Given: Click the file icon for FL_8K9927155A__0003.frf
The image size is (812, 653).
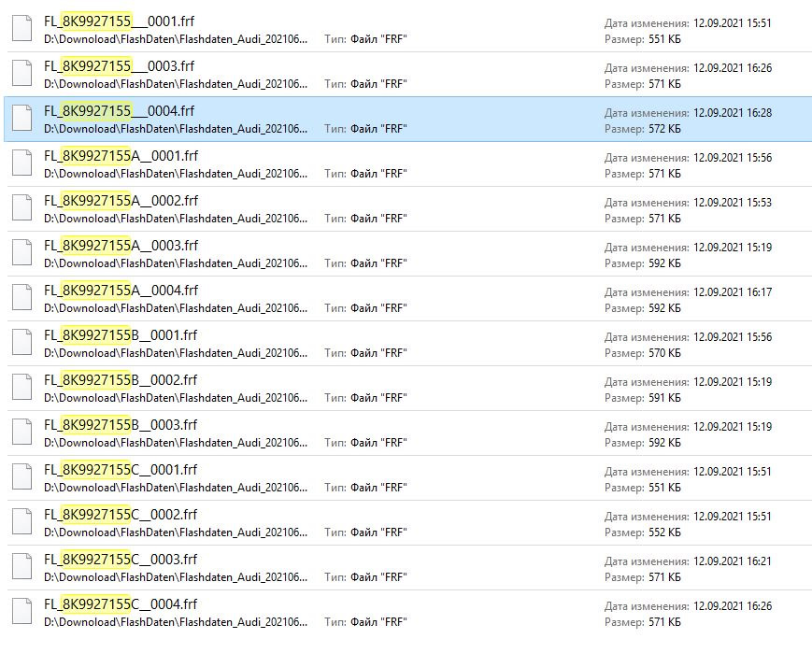Looking at the screenshot, I should pos(22,253).
